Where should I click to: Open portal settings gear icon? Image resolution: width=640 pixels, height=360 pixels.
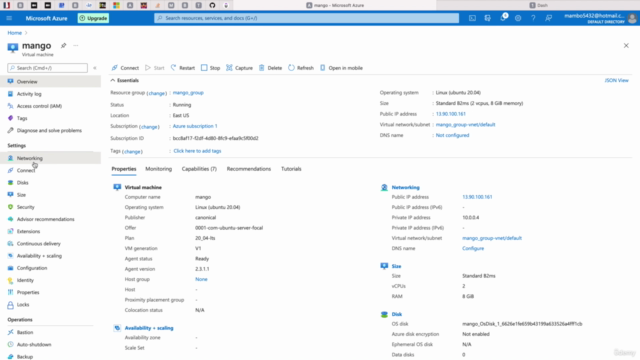click(518, 18)
